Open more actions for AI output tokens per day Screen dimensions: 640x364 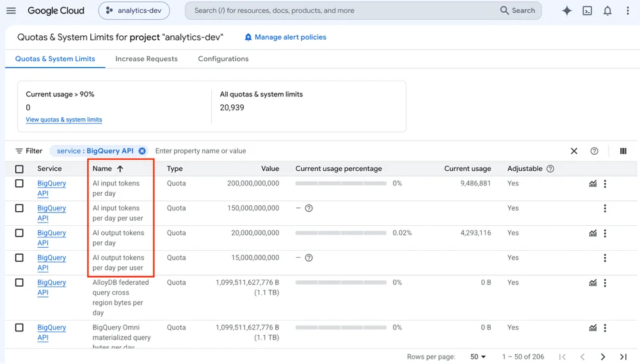coord(605,233)
